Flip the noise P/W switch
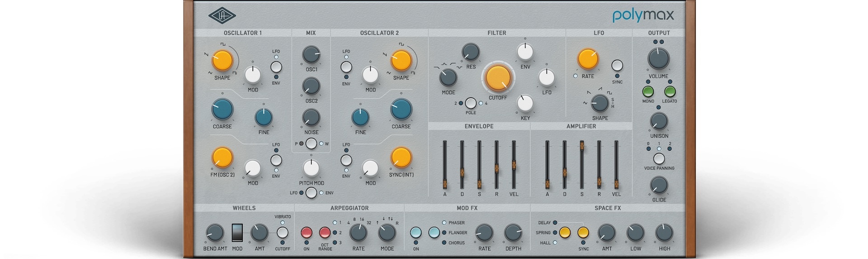This screenshot has width=868, height=259. [311, 144]
